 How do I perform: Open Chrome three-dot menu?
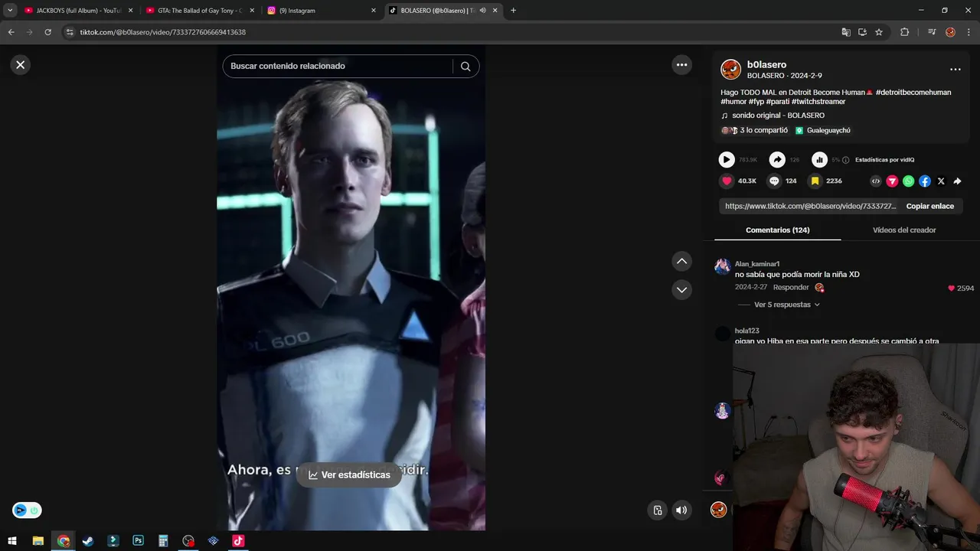tap(969, 32)
